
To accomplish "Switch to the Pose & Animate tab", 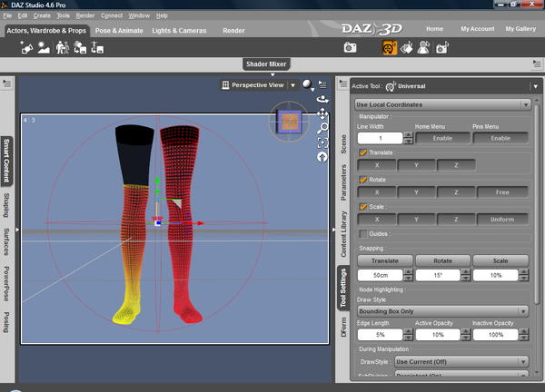I will 119,31.
